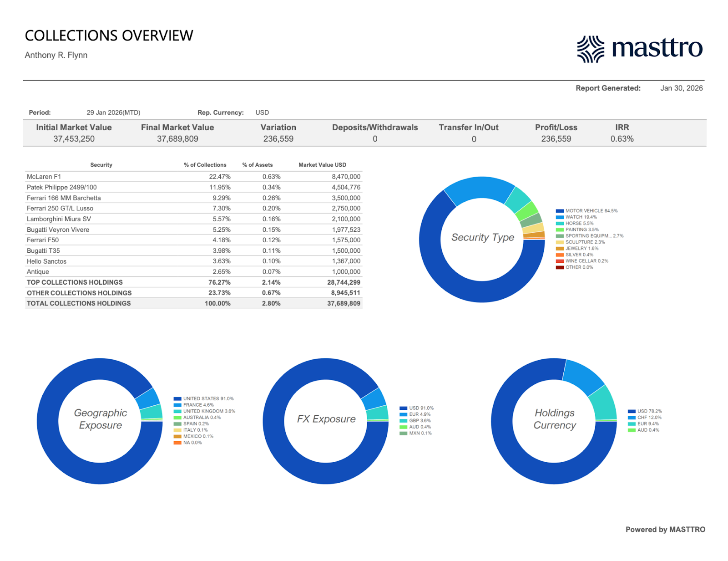Click FX legend MXN 0.1% entry
The height and width of the screenshot is (561, 728).
pyautogui.click(x=416, y=433)
